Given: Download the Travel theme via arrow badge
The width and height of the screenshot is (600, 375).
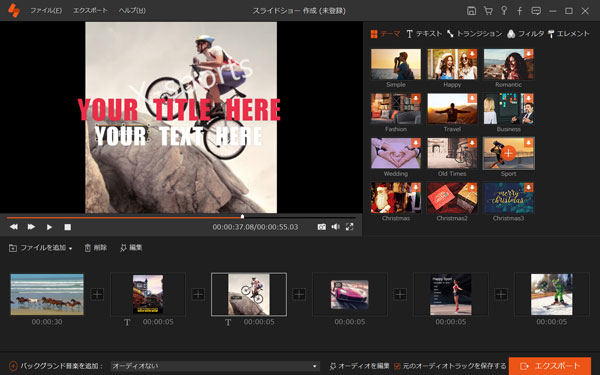Looking at the screenshot, I should [472, 98].
